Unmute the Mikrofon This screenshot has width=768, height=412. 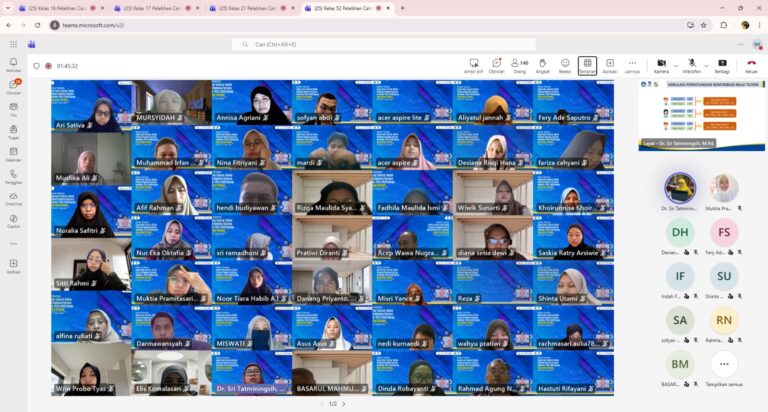691,65
